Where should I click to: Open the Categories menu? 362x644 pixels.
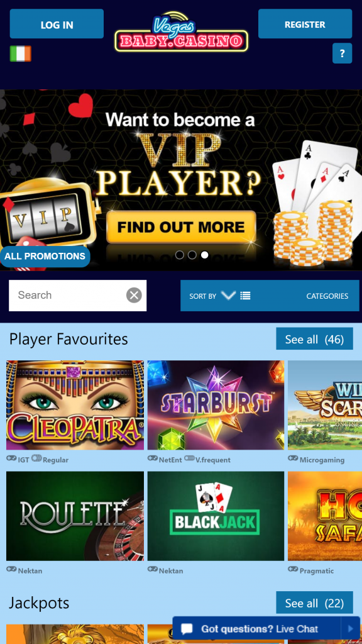coord(327,296)
